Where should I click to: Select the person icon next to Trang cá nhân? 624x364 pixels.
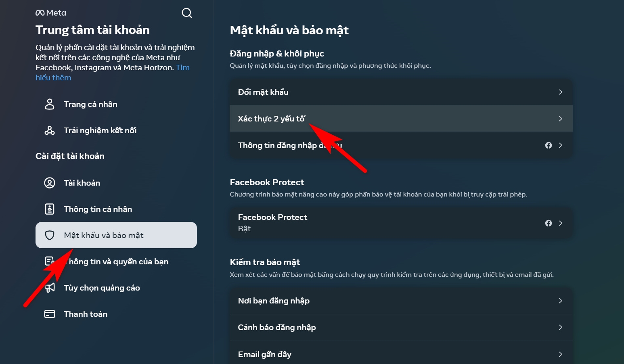coord(49,104)
